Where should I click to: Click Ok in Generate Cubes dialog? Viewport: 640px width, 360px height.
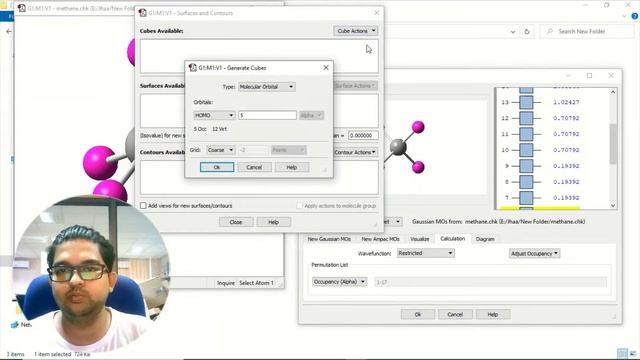click(217, 167)
